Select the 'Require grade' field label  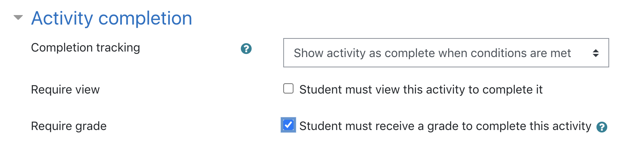point(69,126)
